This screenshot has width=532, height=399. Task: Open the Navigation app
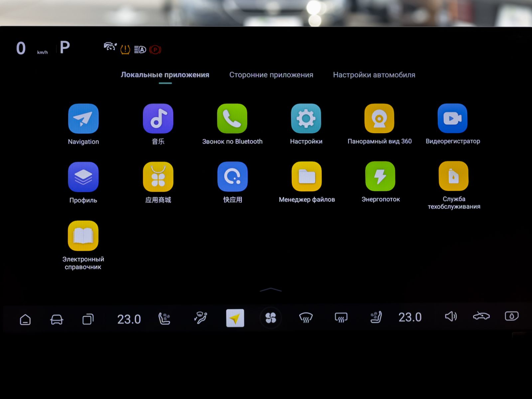[x=83, y=119]
